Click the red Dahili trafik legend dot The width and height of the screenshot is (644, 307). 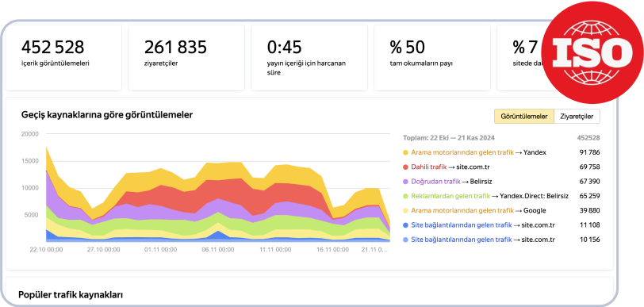(406, 167)
